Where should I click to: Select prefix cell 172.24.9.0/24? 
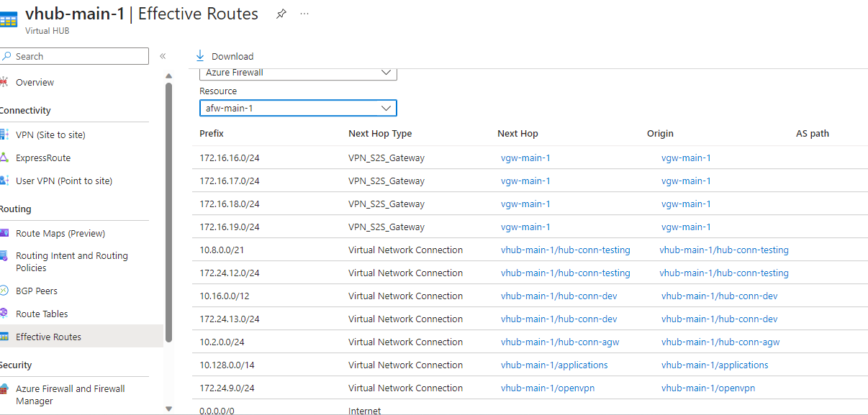(x=227, y=388)
